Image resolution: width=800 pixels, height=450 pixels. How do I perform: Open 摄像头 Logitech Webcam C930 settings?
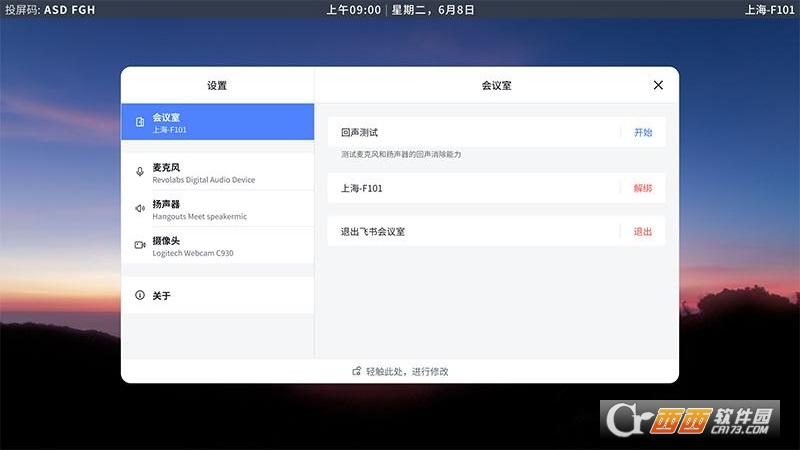click(x=218, y=246)
